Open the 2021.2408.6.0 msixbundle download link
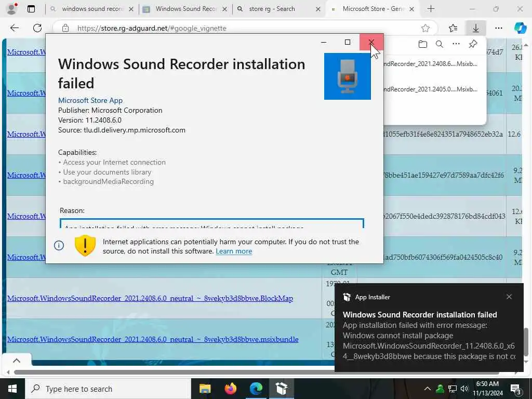This screenshot has width=532, height=399. click(x=153, y=339)
